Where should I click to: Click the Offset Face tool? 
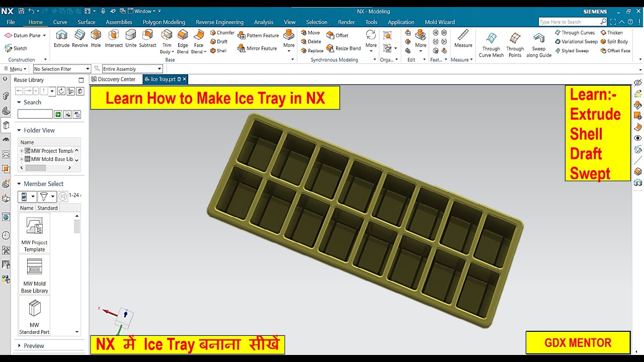click(615, 51)
